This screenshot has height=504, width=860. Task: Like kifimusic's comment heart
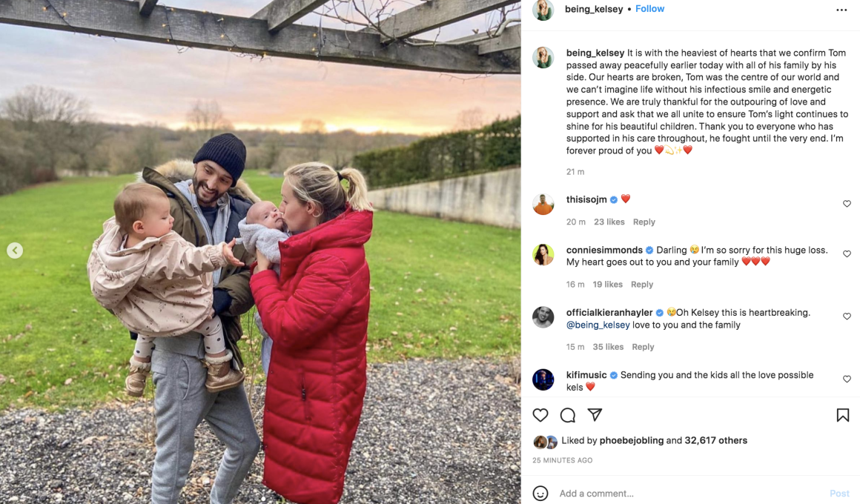pos(847,379)
